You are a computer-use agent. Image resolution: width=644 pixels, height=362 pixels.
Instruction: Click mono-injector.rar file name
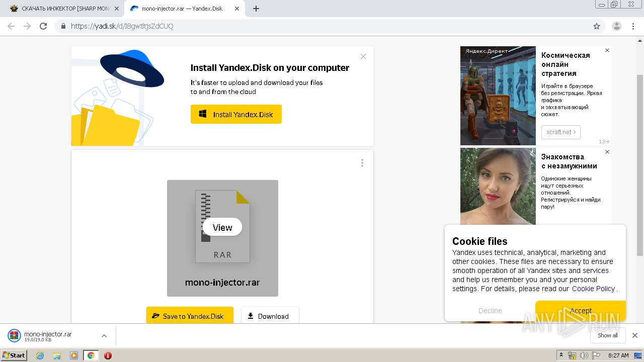(x=222, y=282)
